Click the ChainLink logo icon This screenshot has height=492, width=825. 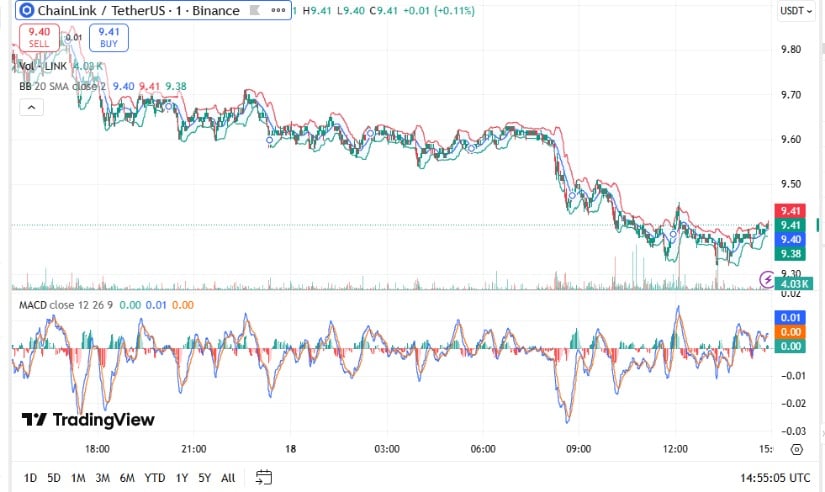[26, 11]
